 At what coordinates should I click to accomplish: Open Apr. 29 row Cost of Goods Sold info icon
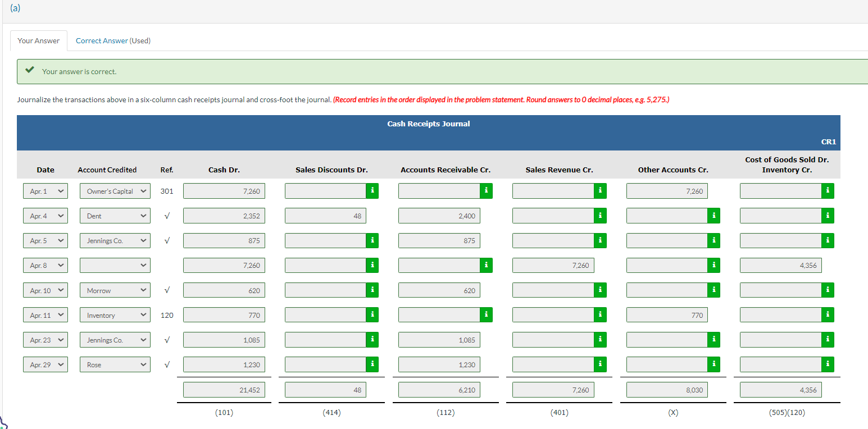tap(828, 364)
